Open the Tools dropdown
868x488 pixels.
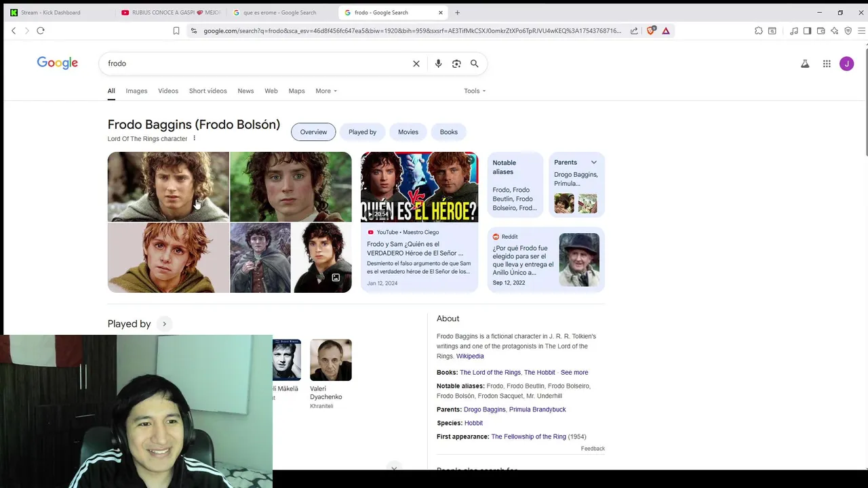475,91
